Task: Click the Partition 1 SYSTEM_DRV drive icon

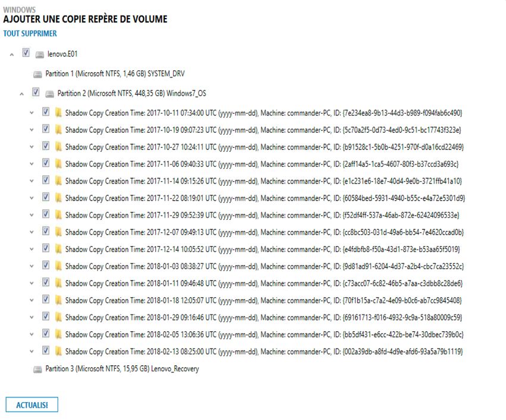Action: click(38, 74)
